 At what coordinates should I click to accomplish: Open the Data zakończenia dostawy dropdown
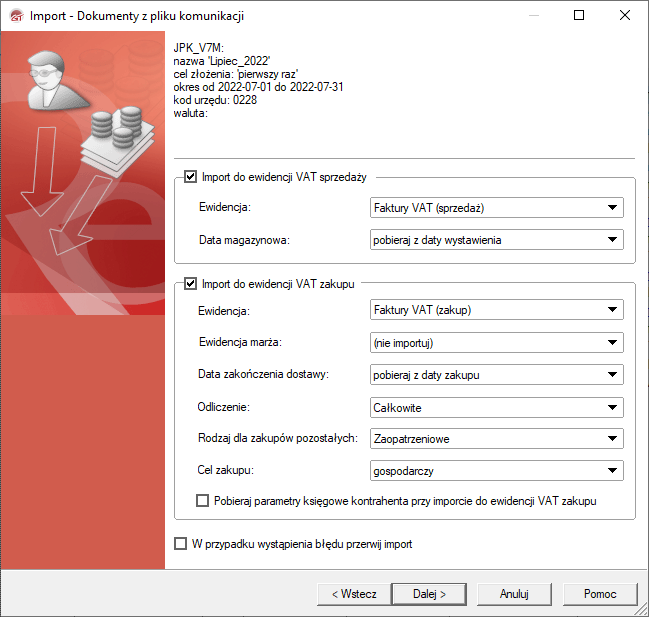[497, 375]
